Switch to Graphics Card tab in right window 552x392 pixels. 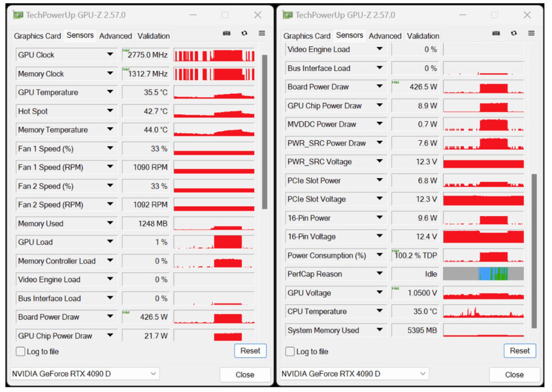click(x=307, y=36)
